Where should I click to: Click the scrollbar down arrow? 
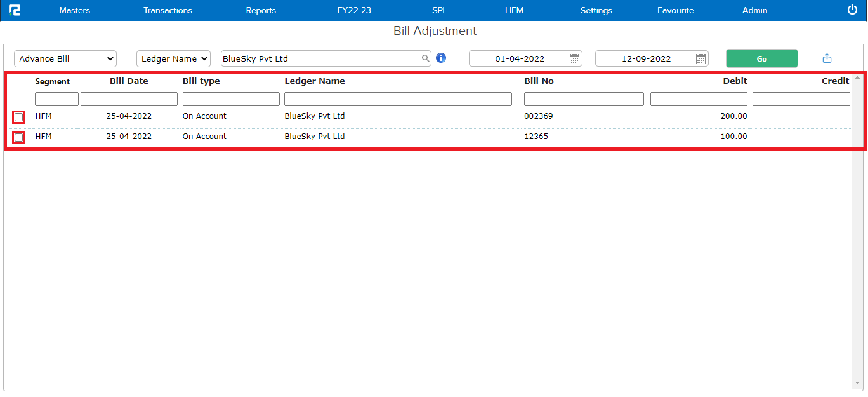pyautogui.click(x=858, y=383)
